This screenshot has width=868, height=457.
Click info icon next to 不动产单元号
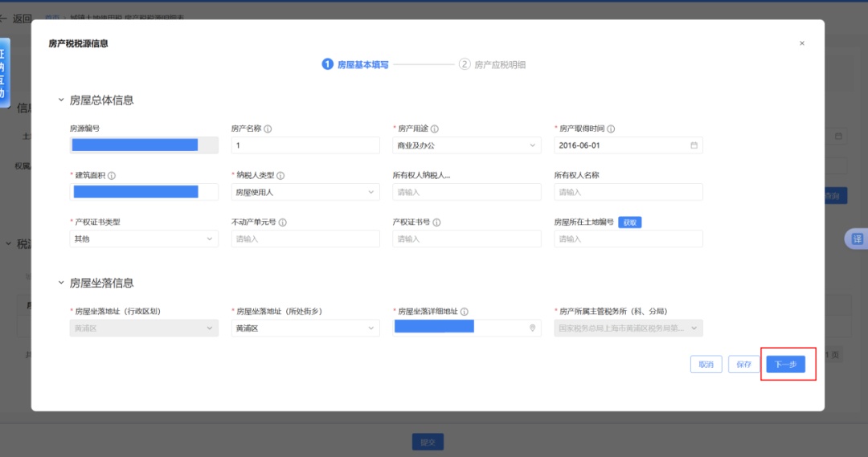[283, 222]
